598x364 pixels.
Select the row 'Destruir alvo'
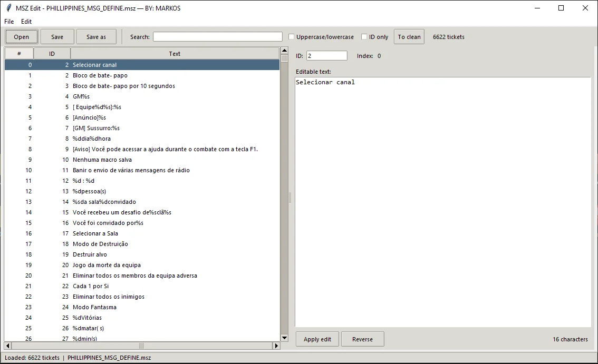142,254
